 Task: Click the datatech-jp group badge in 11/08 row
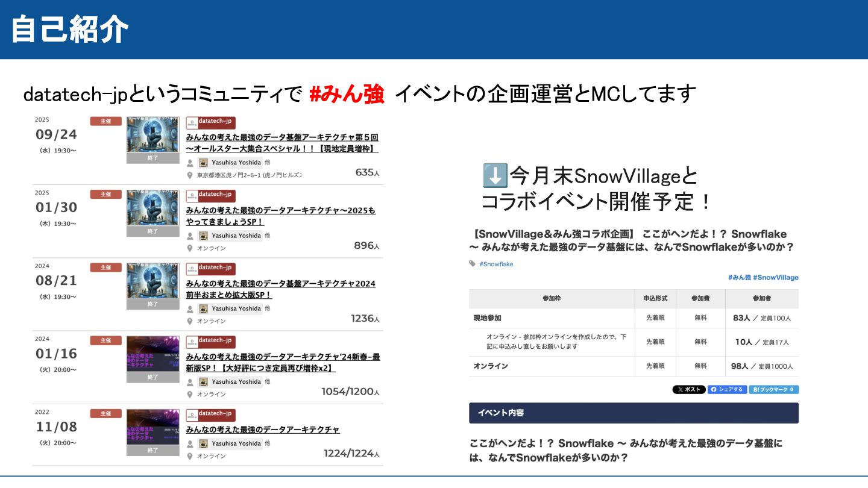[x=210, y=415]
